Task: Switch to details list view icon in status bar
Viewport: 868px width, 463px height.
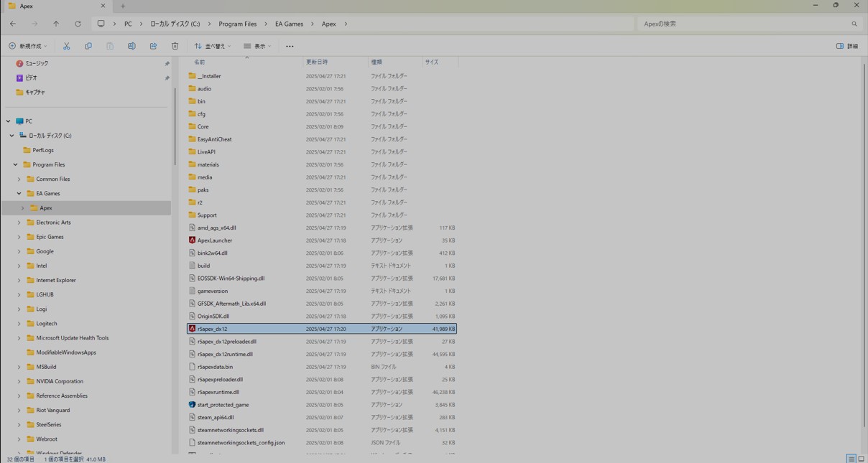Action: 851,459
